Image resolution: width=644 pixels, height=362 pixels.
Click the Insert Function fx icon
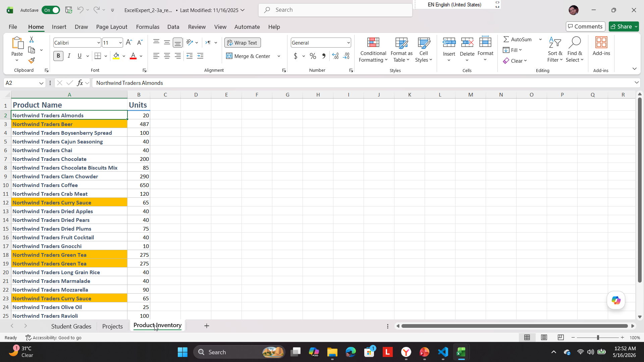80,83
